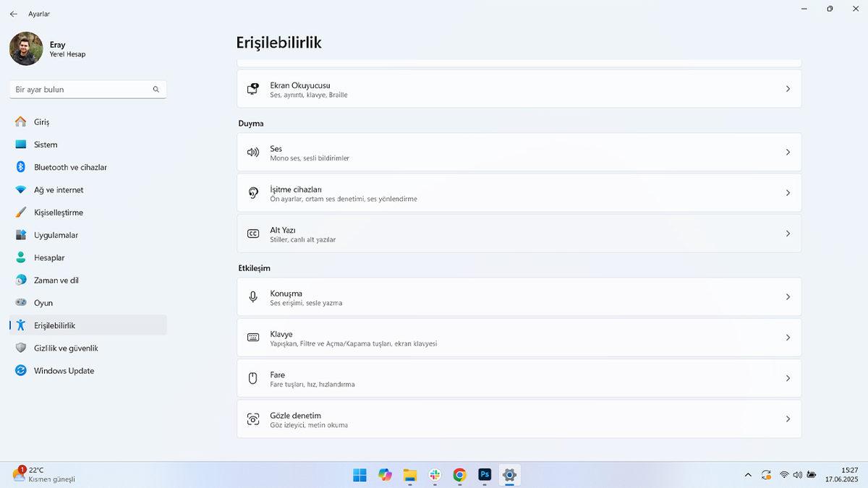Click the Fare mouse icon

(253, 378)
